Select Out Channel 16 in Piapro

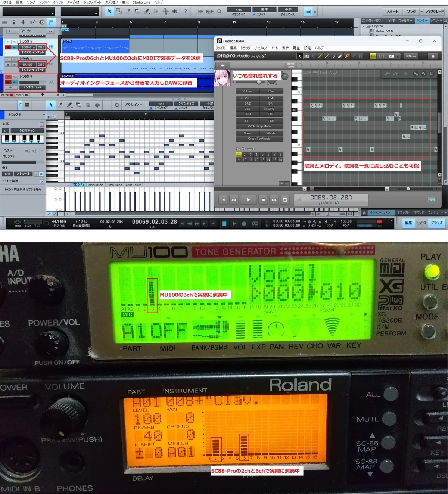(280, 160)
